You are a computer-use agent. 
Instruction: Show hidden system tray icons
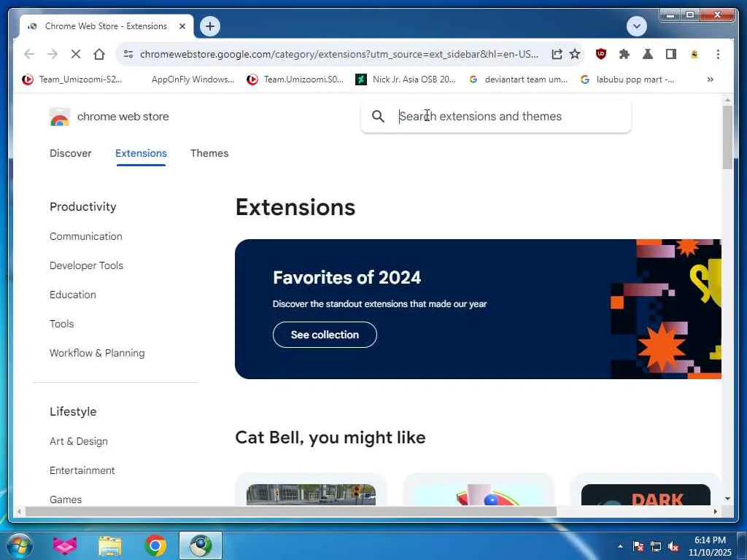tap(620, 546)
